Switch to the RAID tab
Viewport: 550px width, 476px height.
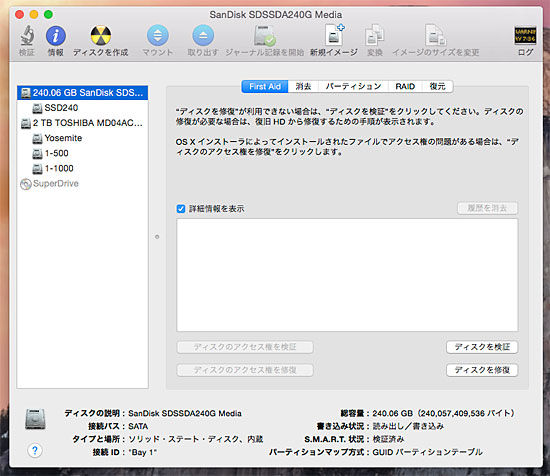405,87
